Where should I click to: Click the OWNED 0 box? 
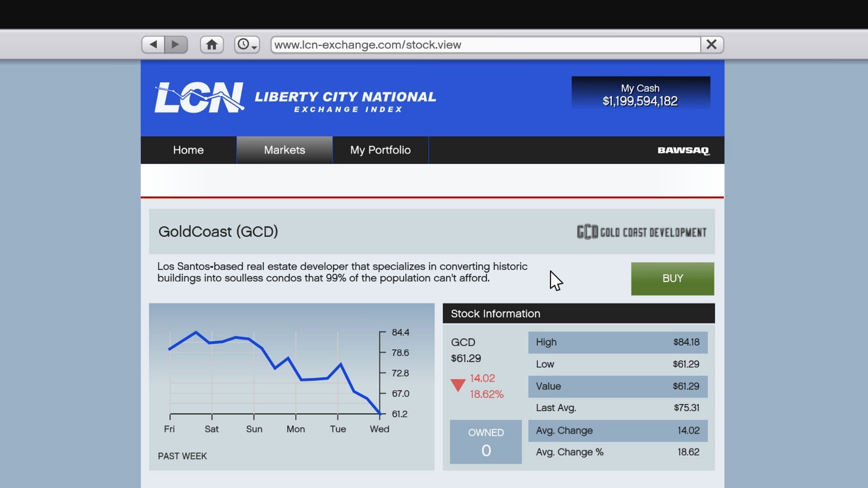tap(486, 442)
